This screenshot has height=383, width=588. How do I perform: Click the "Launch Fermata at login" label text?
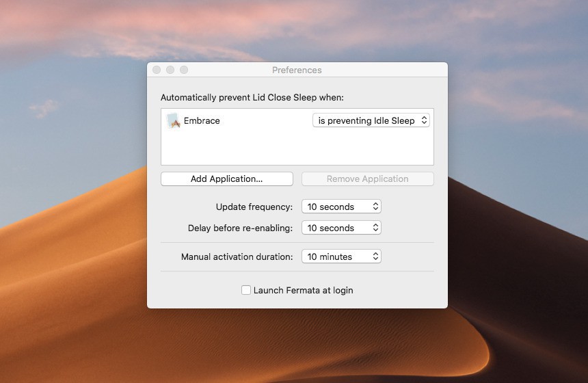click(x=304, y=291)
